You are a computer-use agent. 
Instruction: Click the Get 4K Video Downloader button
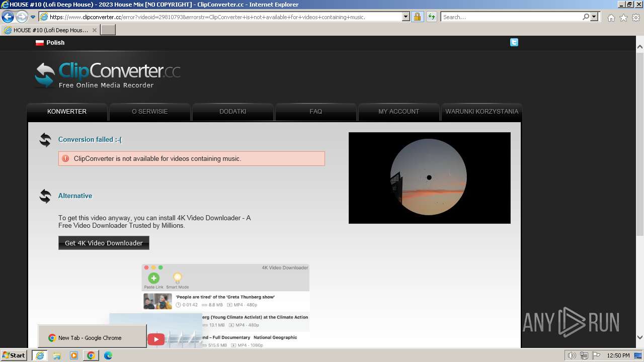(x=104, y=243)
